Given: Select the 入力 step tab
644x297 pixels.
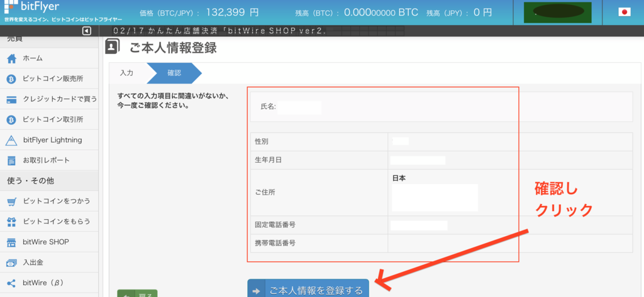Looking at the screenshot, I should point(127,73).
